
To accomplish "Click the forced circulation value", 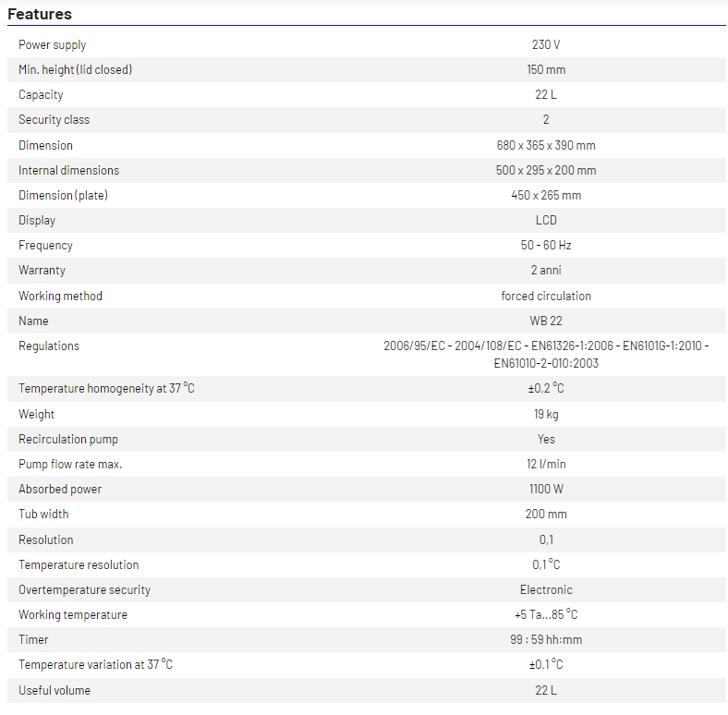I will click(546, 297).
